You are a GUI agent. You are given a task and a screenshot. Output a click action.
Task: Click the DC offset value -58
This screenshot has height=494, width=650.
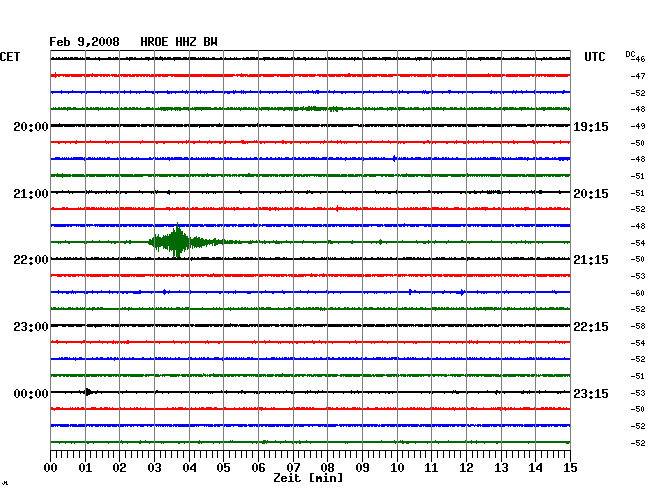pyautogui.click(x=638, y=326)
